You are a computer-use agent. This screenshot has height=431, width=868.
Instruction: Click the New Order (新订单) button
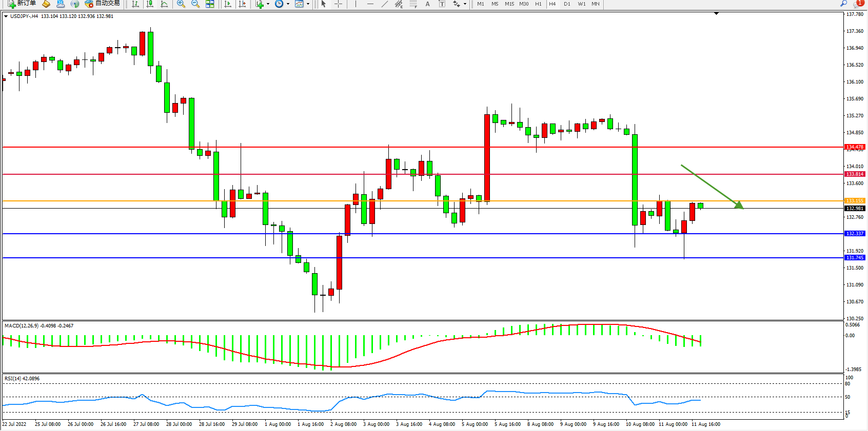[x=22, y=4]
